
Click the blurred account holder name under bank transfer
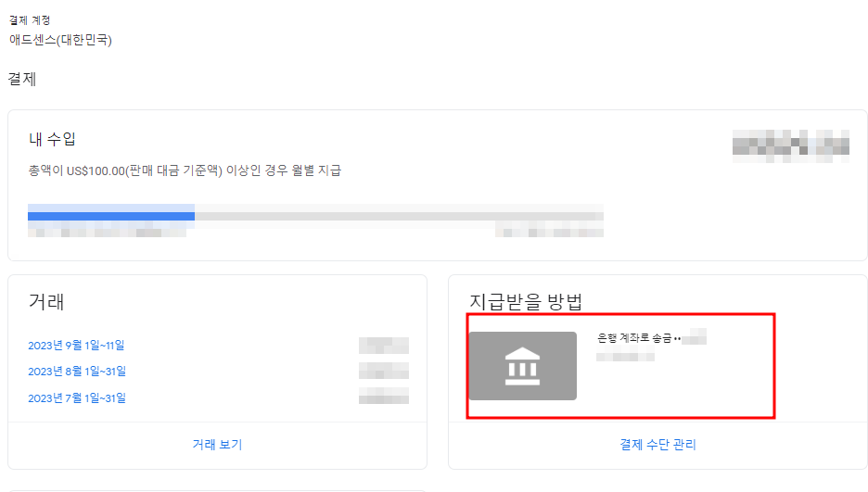(626, 357)
